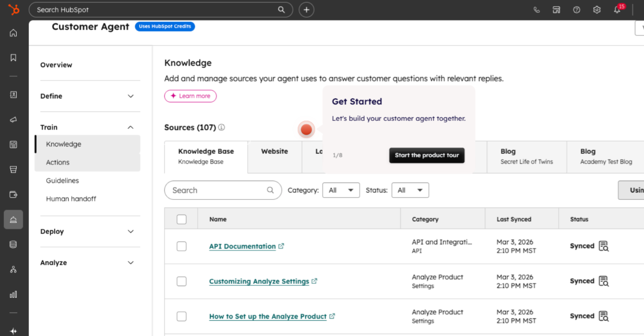Open the settings gear icon
The height and width of the screenshot is (336, 644).
pyautogui.click(x=597, y=10)
